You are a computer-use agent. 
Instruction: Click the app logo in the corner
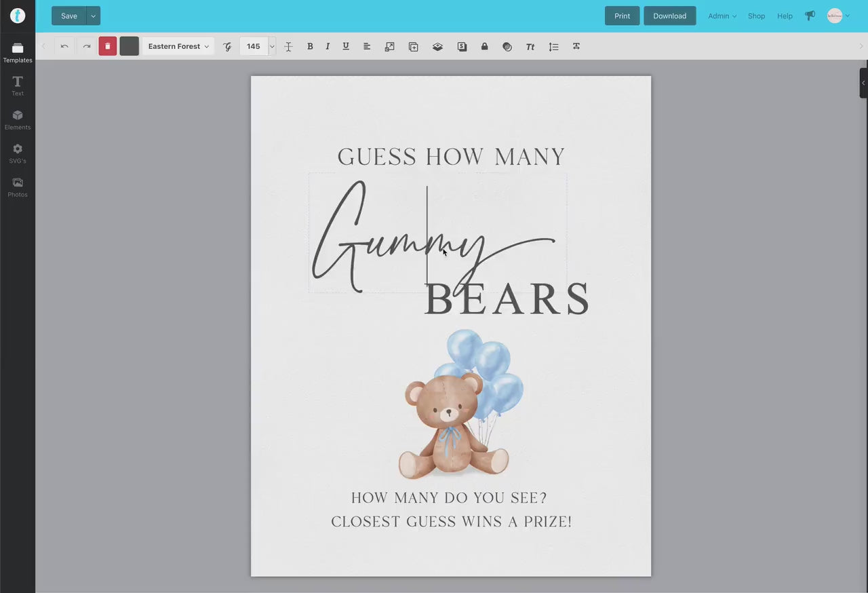(x=18, y=16)
